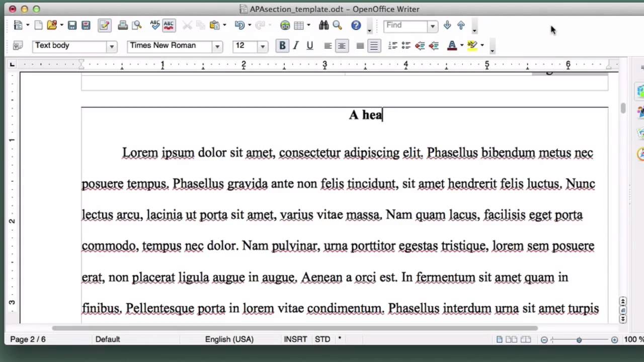Toggle Bold formatting

282,46
